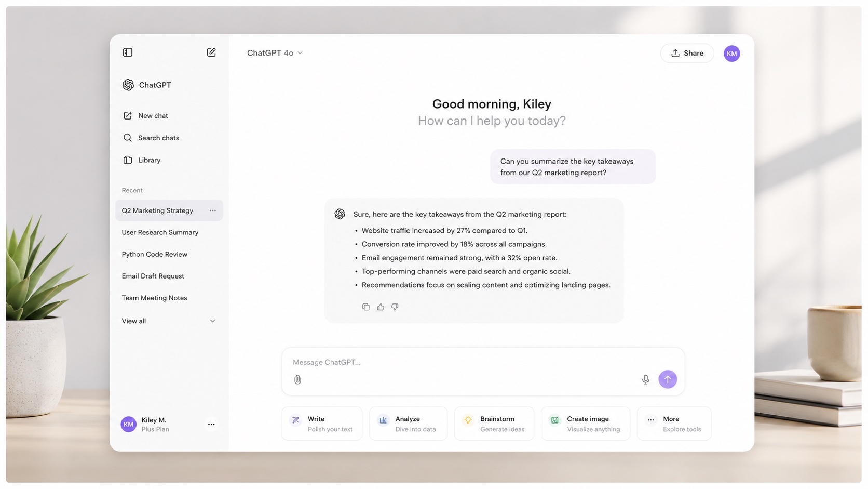Choose the Create image shortcut

pos(586,424)
